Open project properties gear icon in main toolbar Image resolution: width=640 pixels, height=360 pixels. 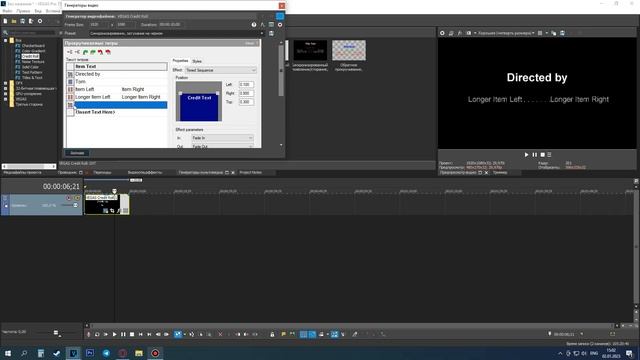point(40,21)
